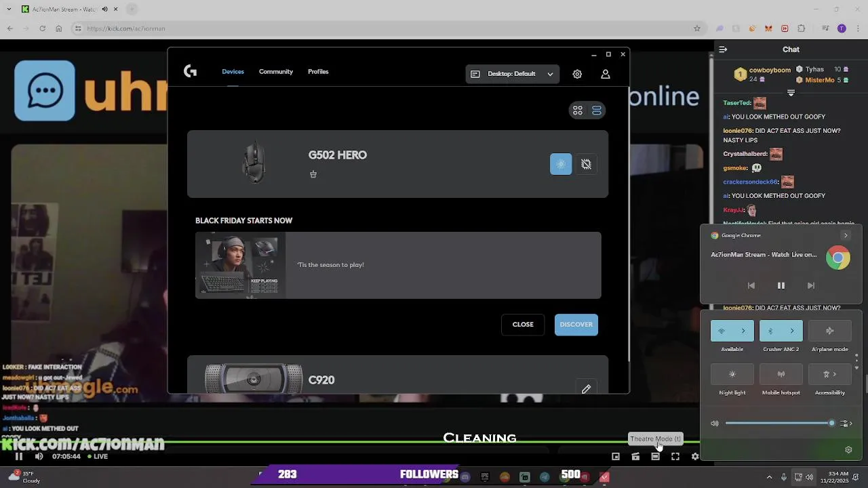
Task: Select sound output device chevron
Action: coord(846,424)
